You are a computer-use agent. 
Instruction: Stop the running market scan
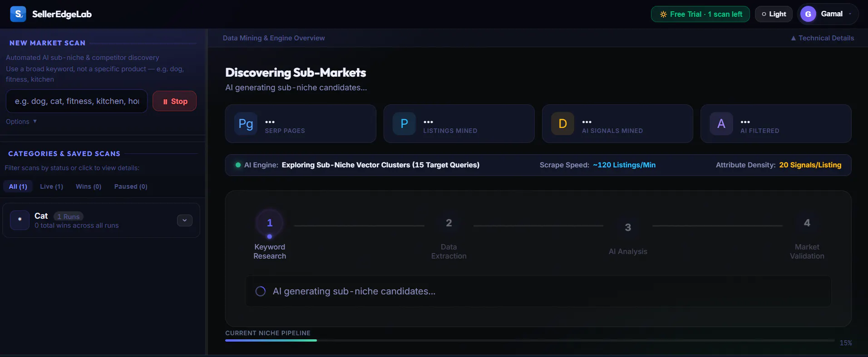pyautogui.click(x=174, y=101)
